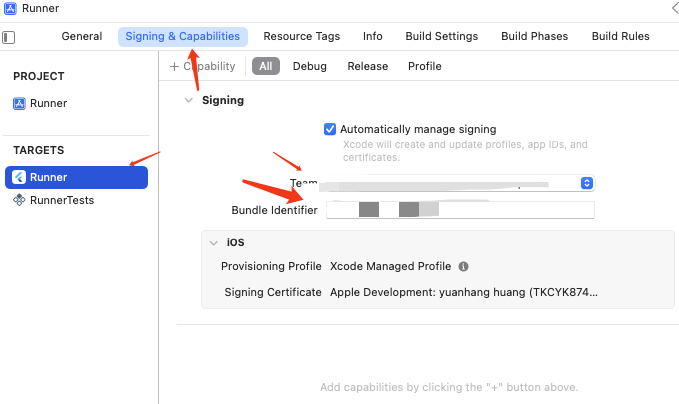The height and width of the screenshot is (404, 679).
Task: Click the plus Capability button
Action: tap(202, 66)
